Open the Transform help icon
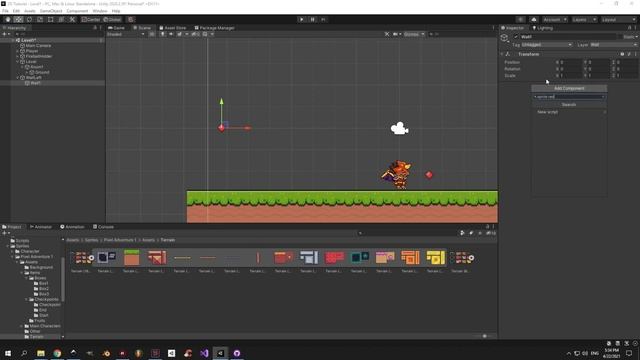The height and width of the screenshot is (360, 640). pyautogui.click(x=622, y=54)
